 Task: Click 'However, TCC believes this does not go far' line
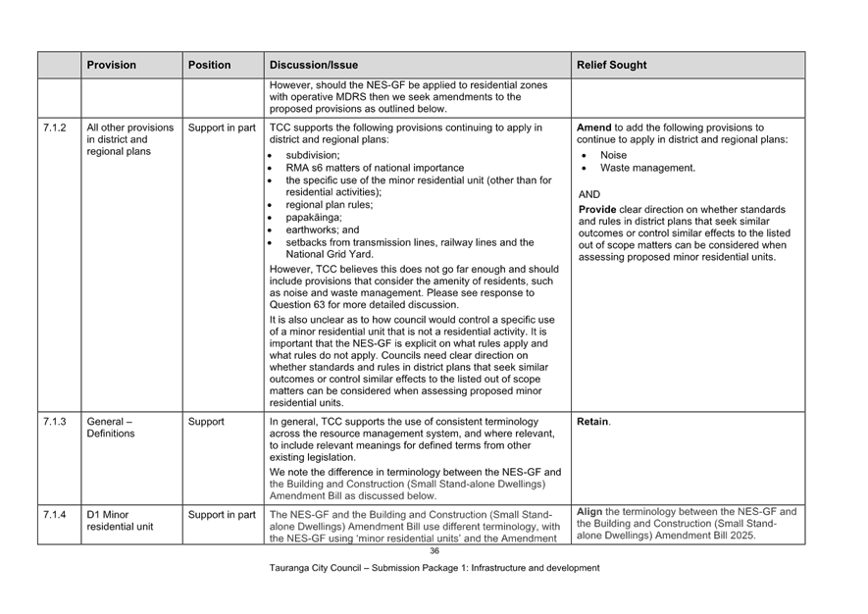coord(414,269)
